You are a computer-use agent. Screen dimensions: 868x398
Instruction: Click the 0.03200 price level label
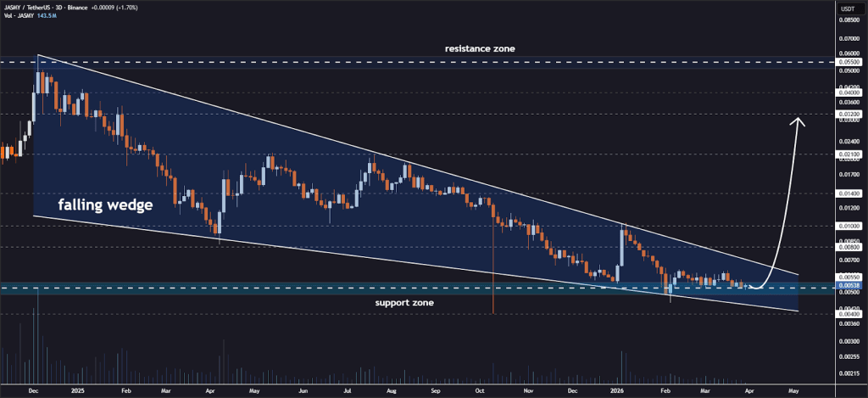pyautogui.click(x=848, y=115)
